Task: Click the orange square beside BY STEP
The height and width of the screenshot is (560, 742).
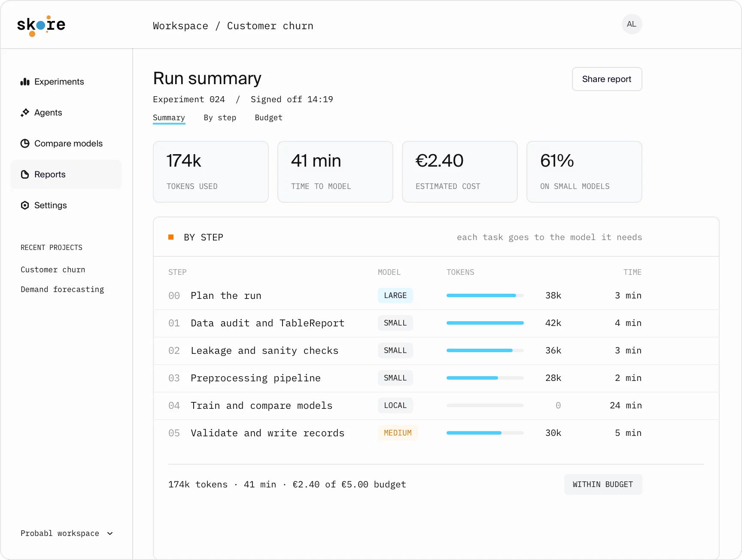Action: point(171,237)
